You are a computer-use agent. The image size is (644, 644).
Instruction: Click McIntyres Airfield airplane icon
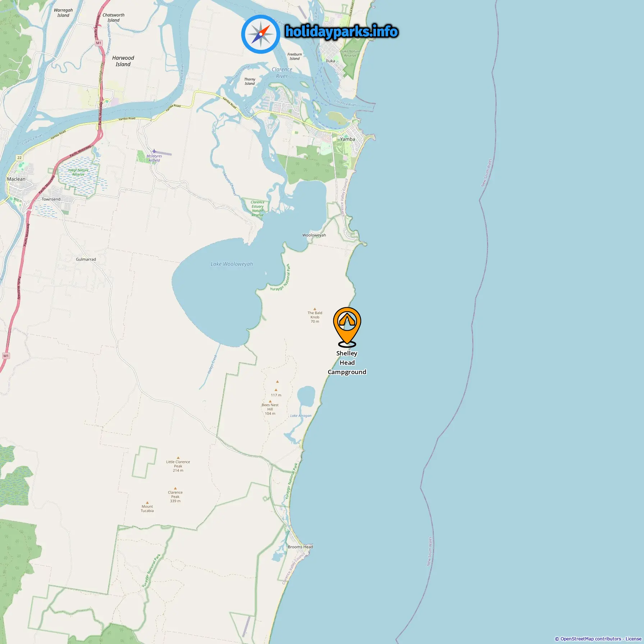(154, 151)
